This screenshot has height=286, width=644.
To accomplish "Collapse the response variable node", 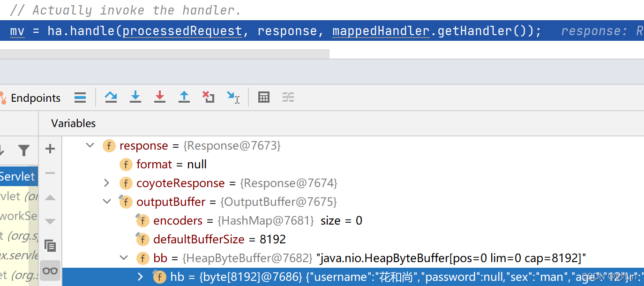I will pos(90,145).
